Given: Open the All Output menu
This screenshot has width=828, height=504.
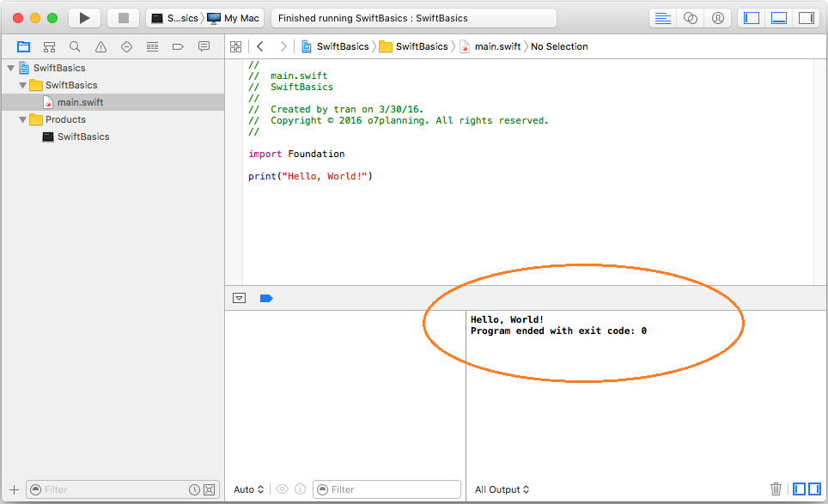Looking at the screenshot, I should [x=502, y=489].
